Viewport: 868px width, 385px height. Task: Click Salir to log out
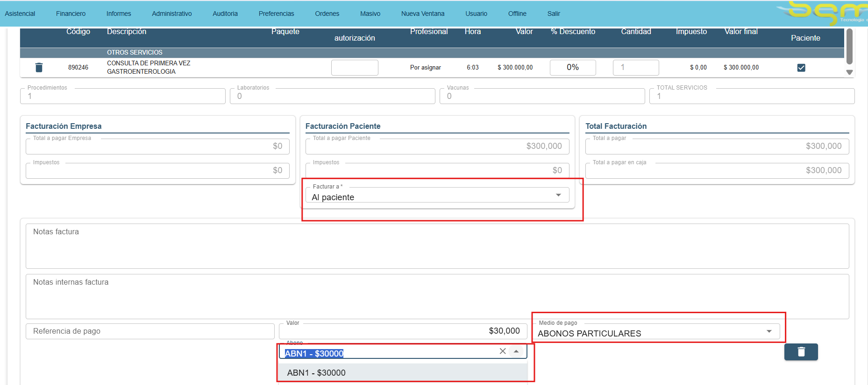(x=554, y=14)
